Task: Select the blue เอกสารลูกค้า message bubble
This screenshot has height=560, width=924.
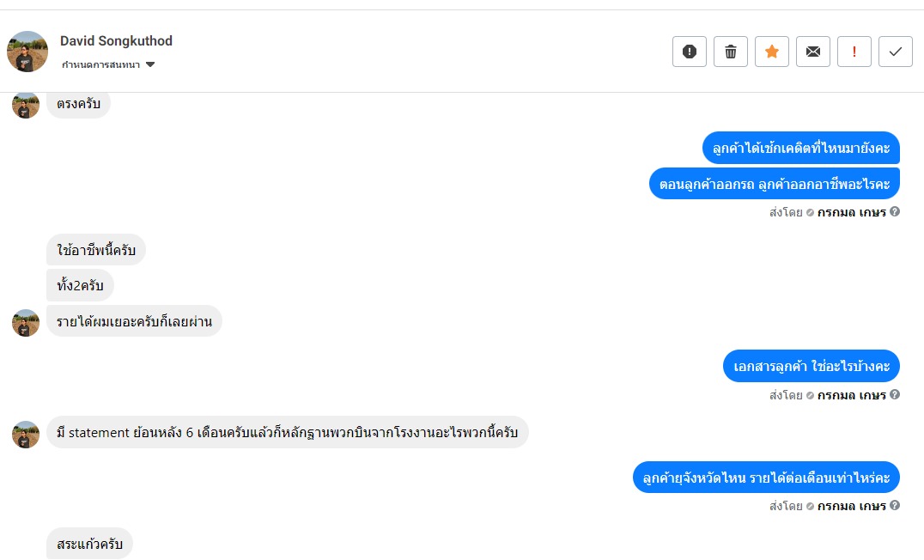Action: [x=811, y=367]
